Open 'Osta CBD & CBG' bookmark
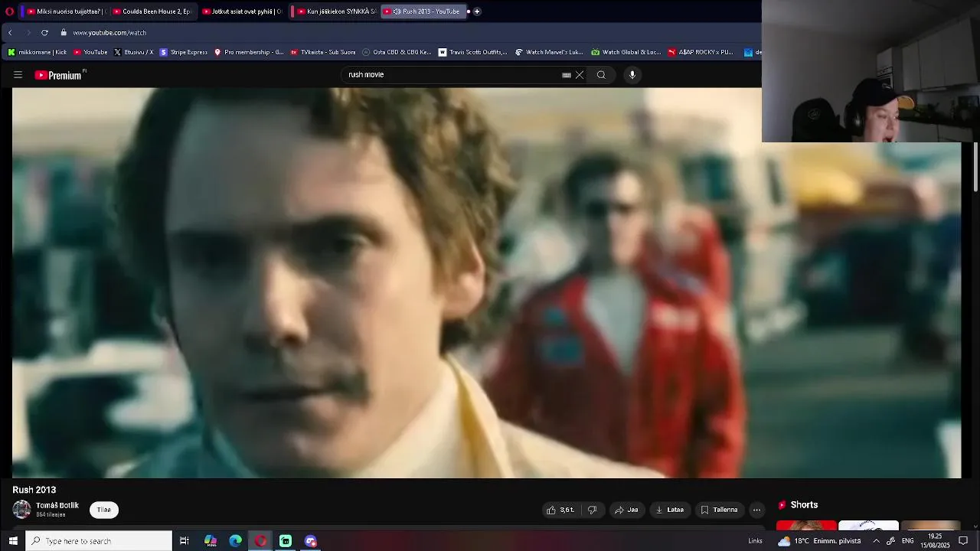The height and width of the screenshot is (551, 980). tap(397, 52)
